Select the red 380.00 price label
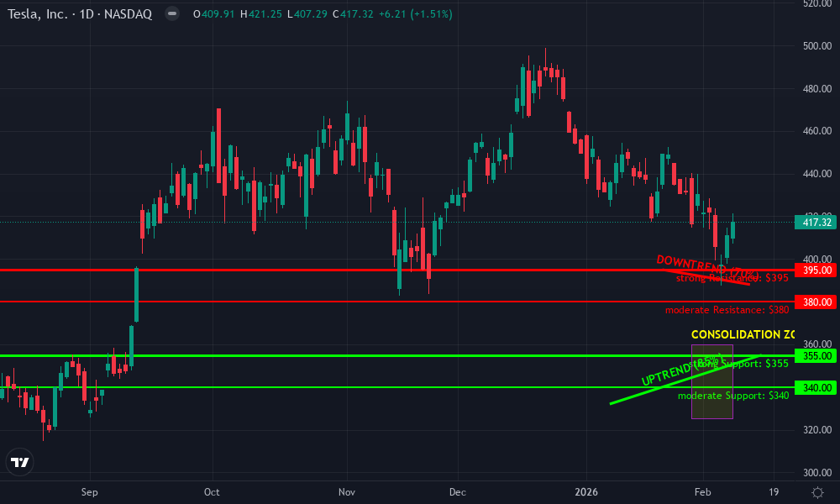Image resolution: width=840 pixels, height=504 pixels. tap(816, 300)
